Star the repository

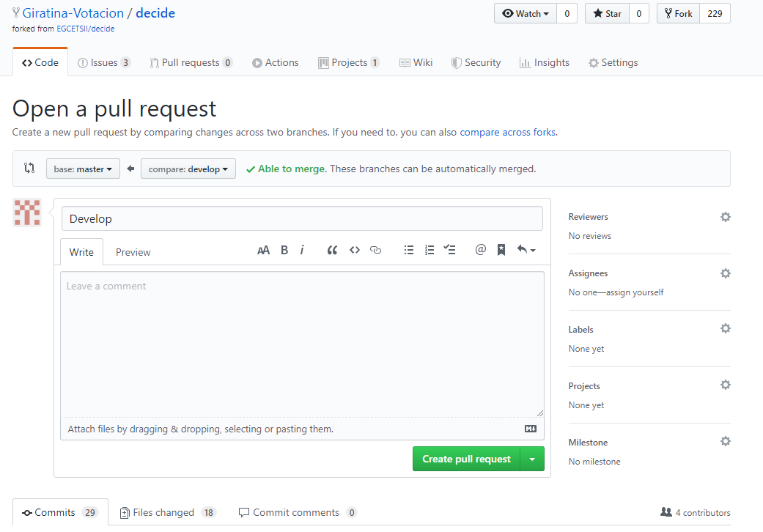[x=608, y=14]
